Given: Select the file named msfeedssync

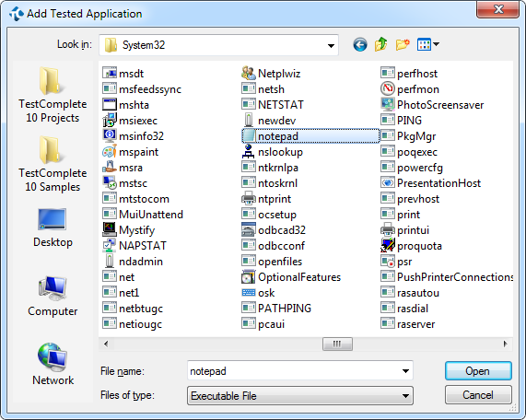Looking at the screenshot, I should pos(142,89).
